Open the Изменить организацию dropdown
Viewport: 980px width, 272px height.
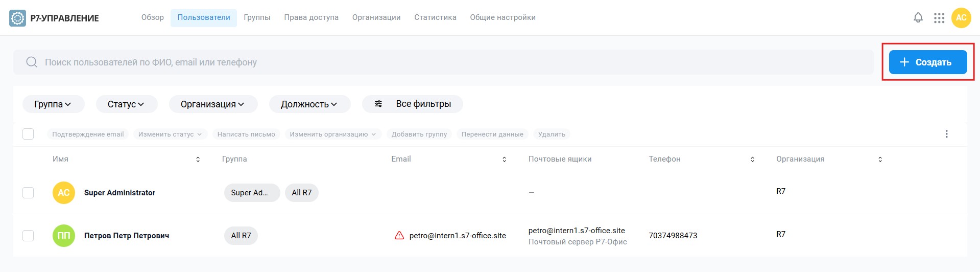(x=333, y=134)
